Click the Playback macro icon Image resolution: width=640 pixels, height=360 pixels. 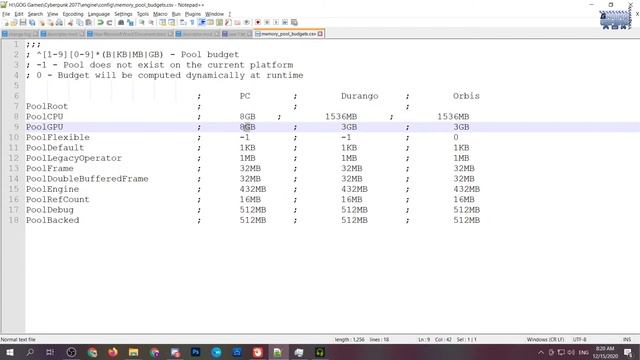coord(276,23)
